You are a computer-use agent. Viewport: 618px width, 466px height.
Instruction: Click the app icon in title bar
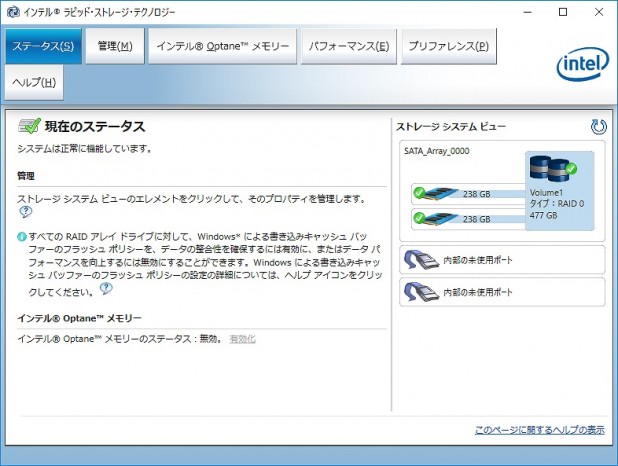pyautogui.click(x=13, y=12)
